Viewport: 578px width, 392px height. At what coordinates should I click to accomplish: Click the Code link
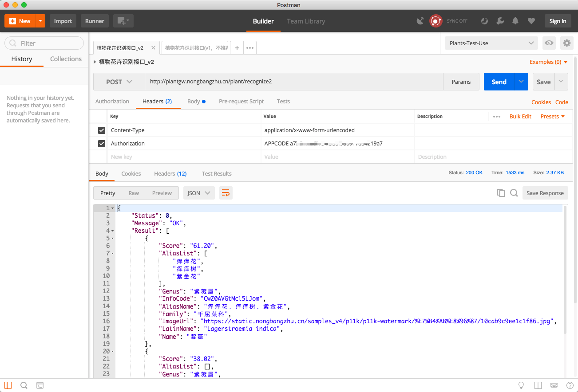tap(562, 102)
